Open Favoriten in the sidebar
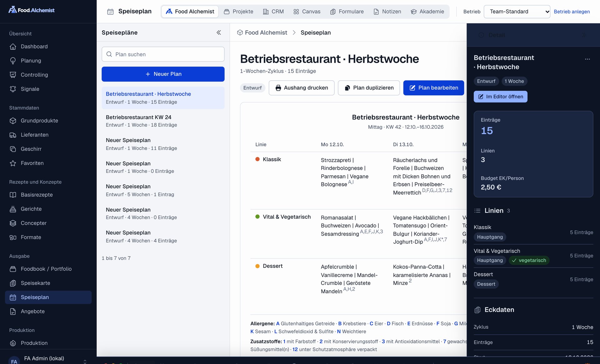The height and width of the screenshot is (364, 600). 48,163
